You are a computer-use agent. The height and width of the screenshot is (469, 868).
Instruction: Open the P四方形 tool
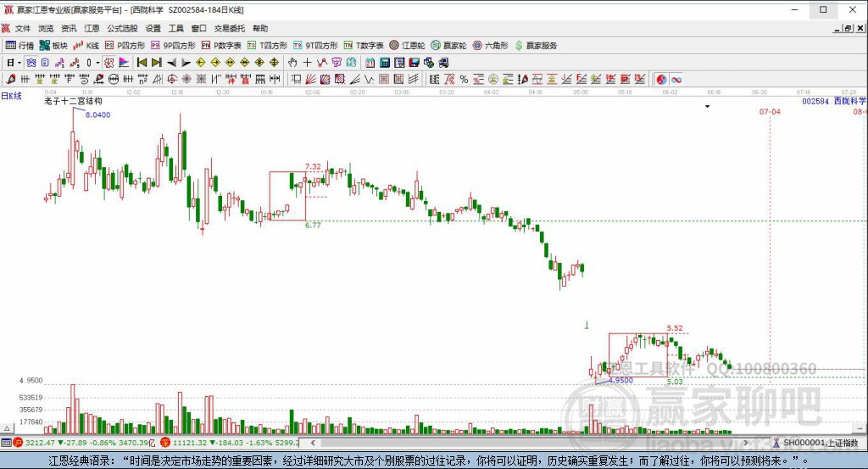click(125, 46)
